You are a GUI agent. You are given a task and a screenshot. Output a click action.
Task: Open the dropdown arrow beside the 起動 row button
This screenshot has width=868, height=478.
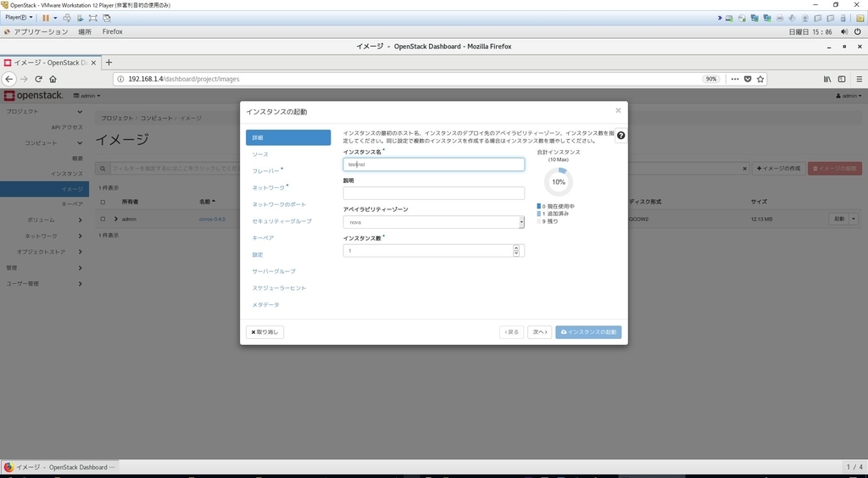[x=854, y=219]
